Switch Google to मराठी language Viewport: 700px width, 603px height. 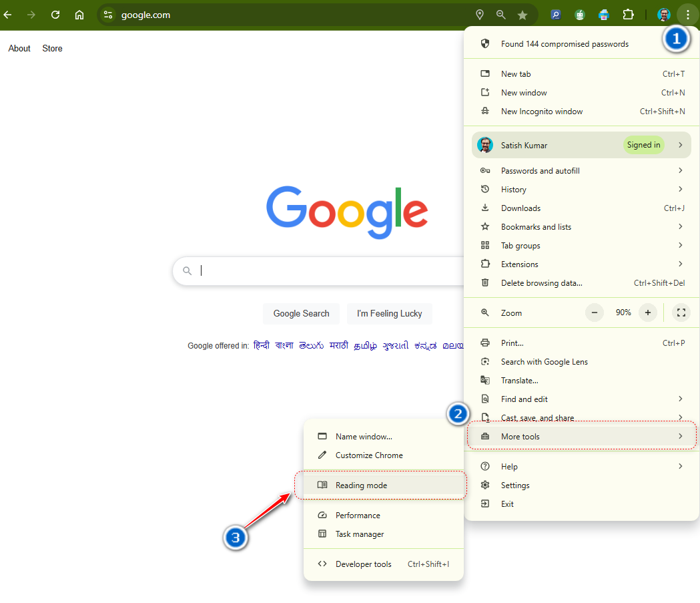pyautogui.click(x=339, y=345)
